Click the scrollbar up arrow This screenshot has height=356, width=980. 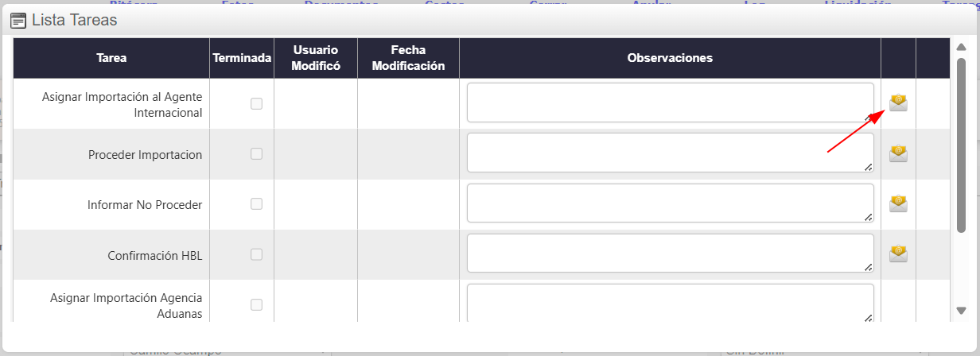[961, 47]
